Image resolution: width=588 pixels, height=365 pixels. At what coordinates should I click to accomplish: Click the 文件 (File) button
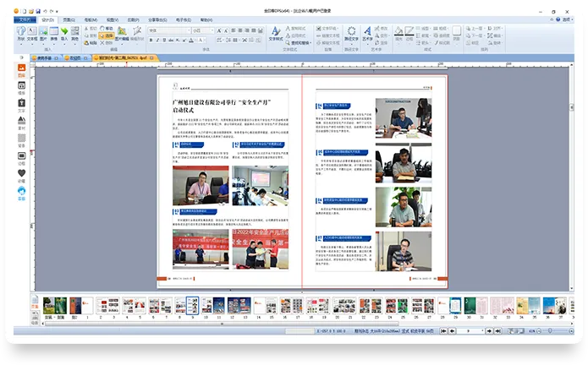(25, 19)
